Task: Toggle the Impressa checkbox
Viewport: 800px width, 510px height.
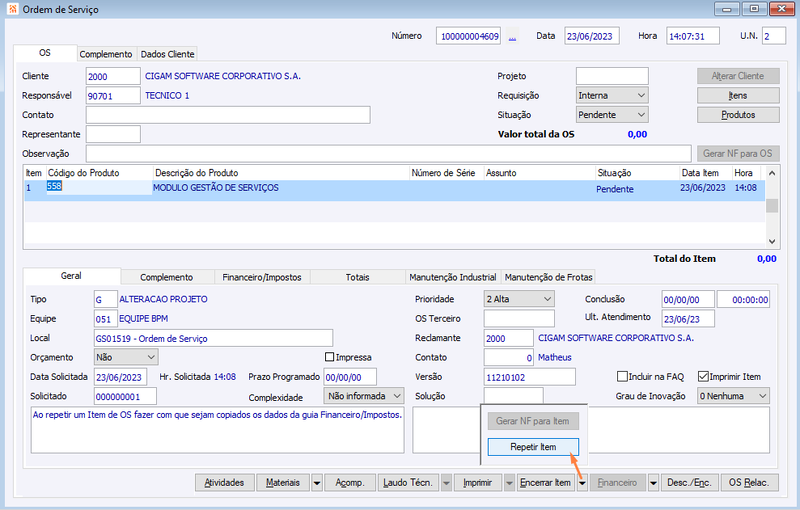Action: pyautogui.click(x=330, y=357)
